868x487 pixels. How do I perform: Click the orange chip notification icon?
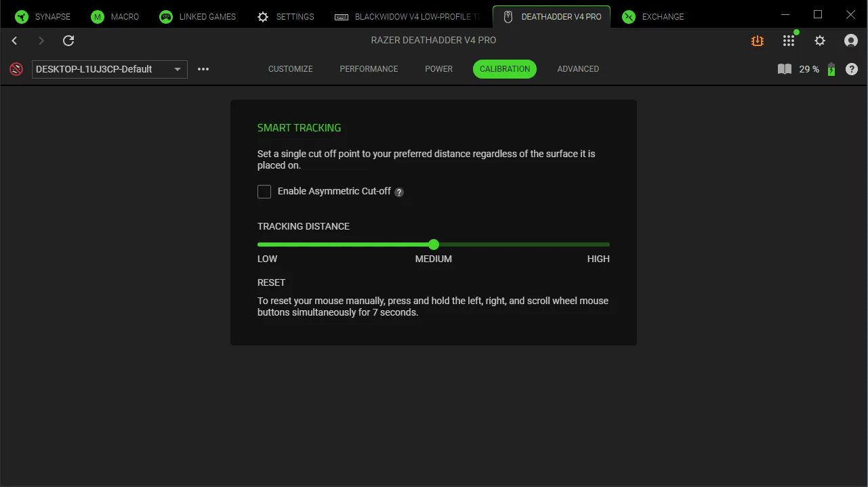(x=758, y=41)
